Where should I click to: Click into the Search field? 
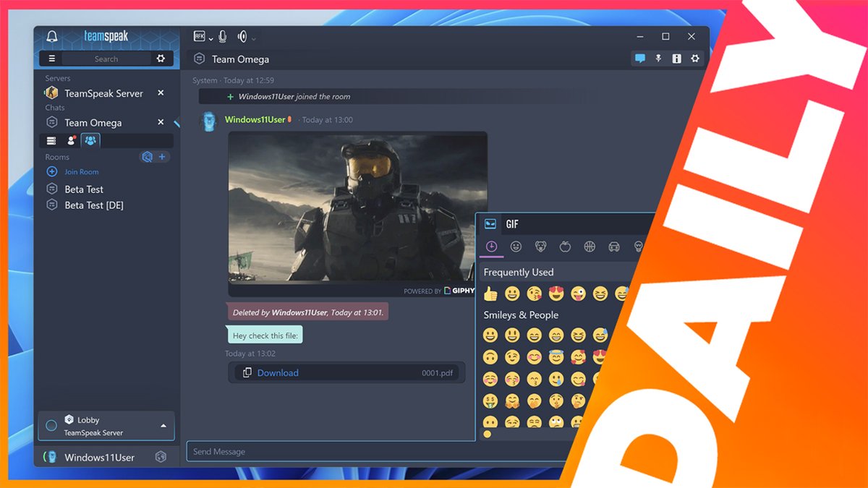coord(106,59)
